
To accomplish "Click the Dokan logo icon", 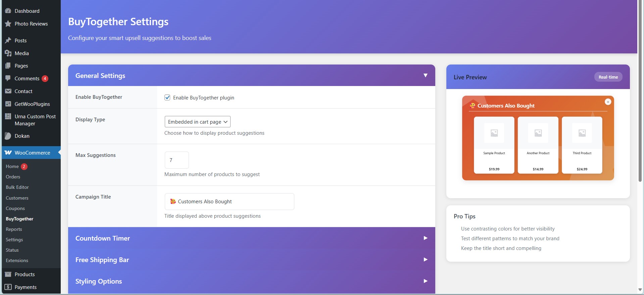I will click(x=8, y=136).
